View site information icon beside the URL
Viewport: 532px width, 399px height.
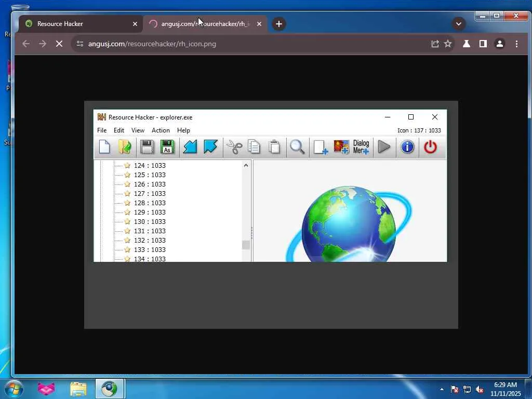[79, 44]
